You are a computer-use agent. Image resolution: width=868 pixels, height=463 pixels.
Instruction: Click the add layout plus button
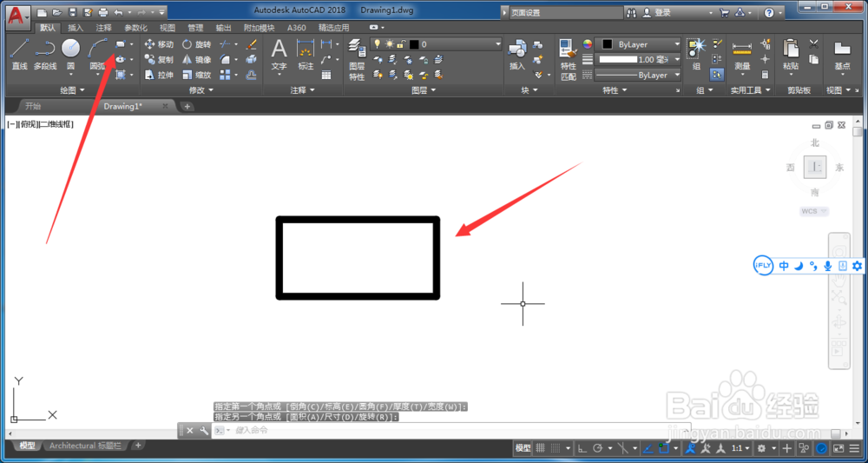[x=138, y=446]
